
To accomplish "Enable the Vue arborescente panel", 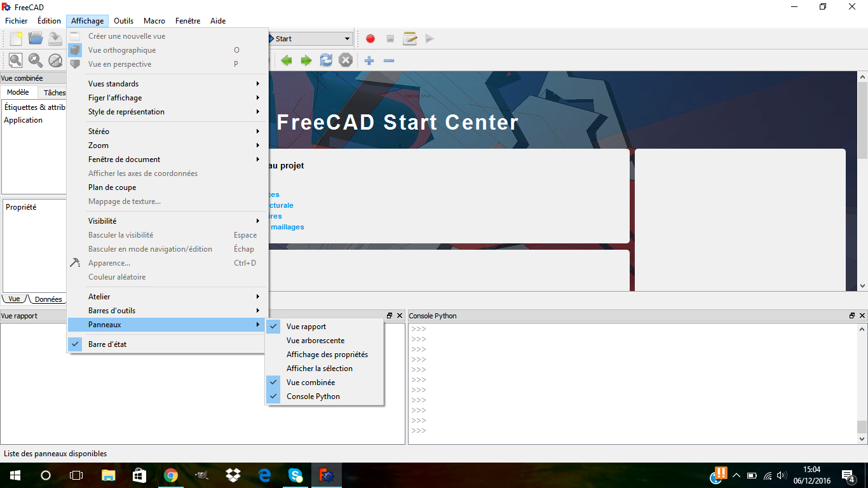I will tap(315, 341).
